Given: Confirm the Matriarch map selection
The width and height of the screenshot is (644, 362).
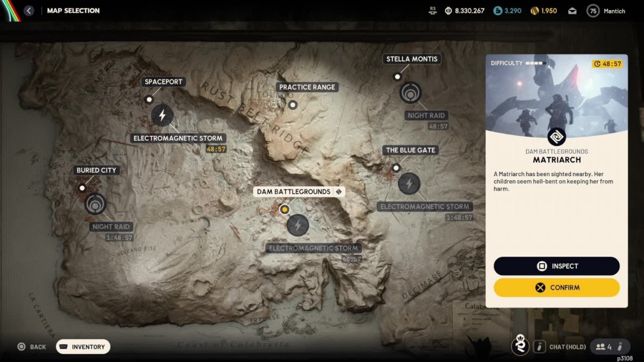Looking at the screenshot, I should point(556,288).
